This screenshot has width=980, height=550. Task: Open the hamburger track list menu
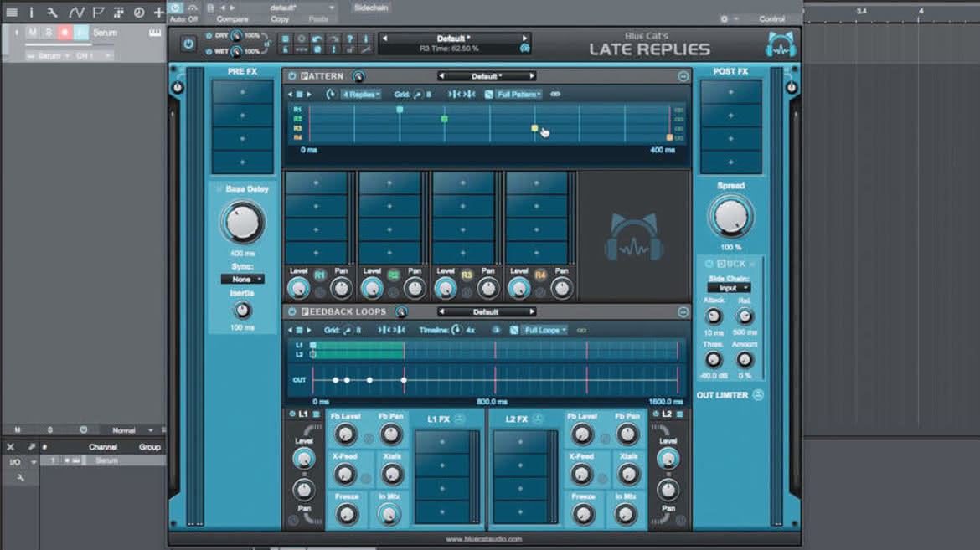(x=11, y=12)
